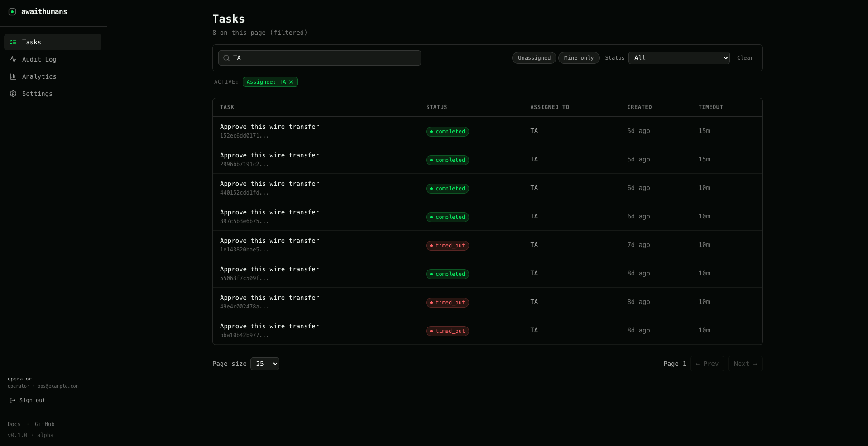Click the search magnifier icon
The width and height of the screenshot is (868, 446).
226,58
